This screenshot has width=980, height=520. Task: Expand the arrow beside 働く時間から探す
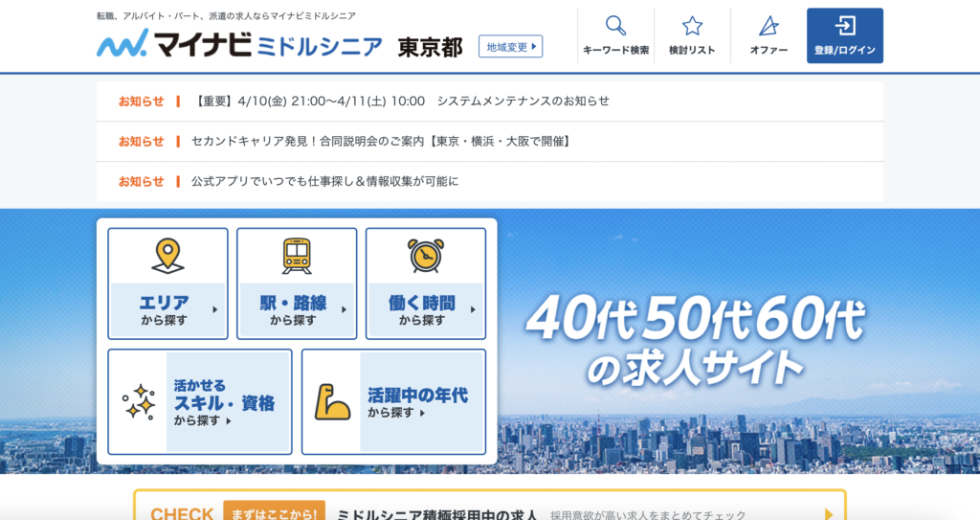473,309
